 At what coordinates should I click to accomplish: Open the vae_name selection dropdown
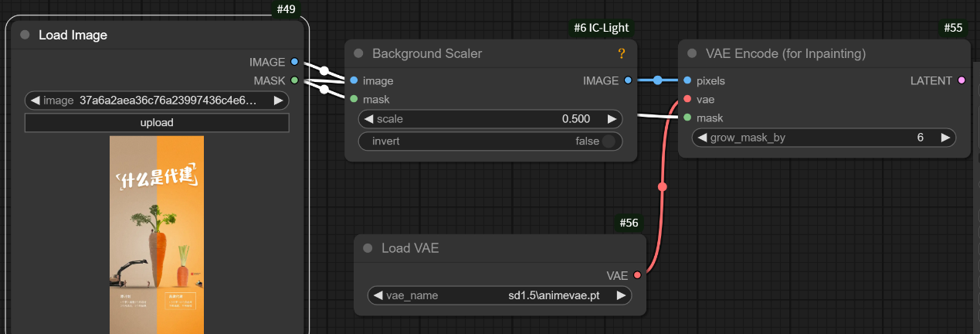pyautogui.click(x=499, y=295)
